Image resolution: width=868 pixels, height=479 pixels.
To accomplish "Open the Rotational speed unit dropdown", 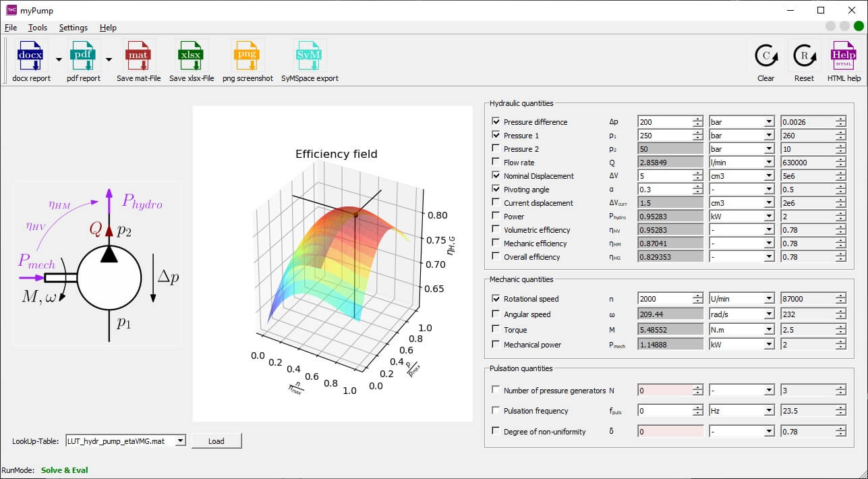I will click(768, 299).
